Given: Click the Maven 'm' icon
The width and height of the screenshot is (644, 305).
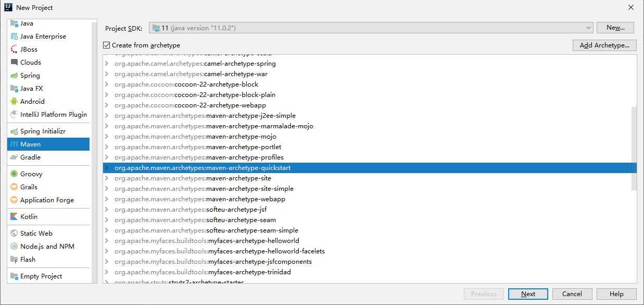Looking at the screenshot, I should pos(14,144).
